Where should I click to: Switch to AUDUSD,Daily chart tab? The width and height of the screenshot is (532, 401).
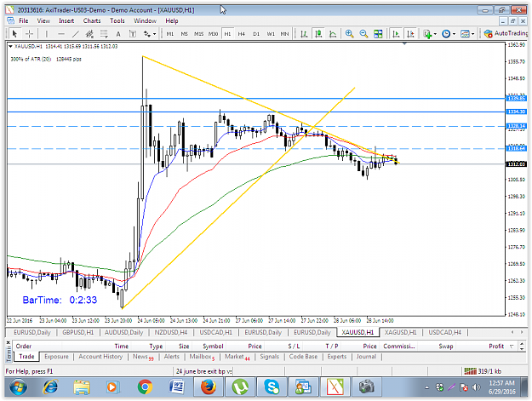123,333
